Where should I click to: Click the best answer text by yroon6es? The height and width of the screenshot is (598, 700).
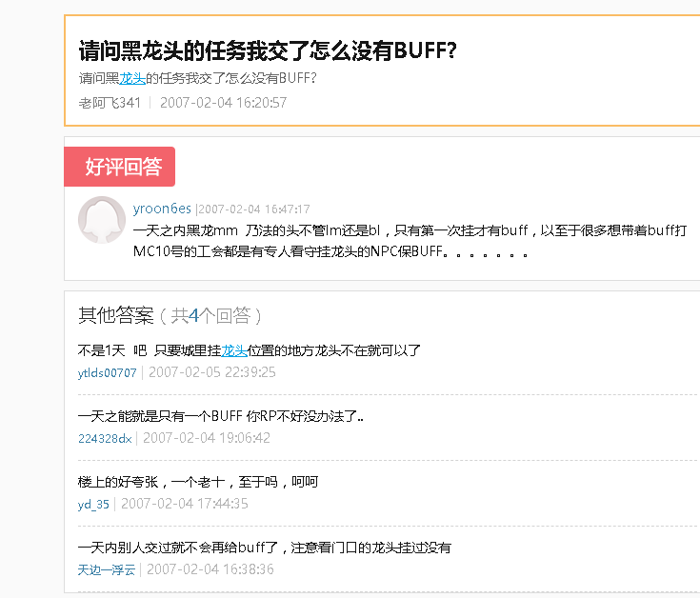click(410, 242)
